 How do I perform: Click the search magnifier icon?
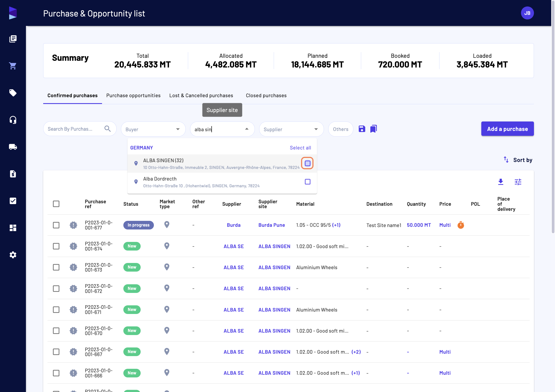click(x=107, y=129)
